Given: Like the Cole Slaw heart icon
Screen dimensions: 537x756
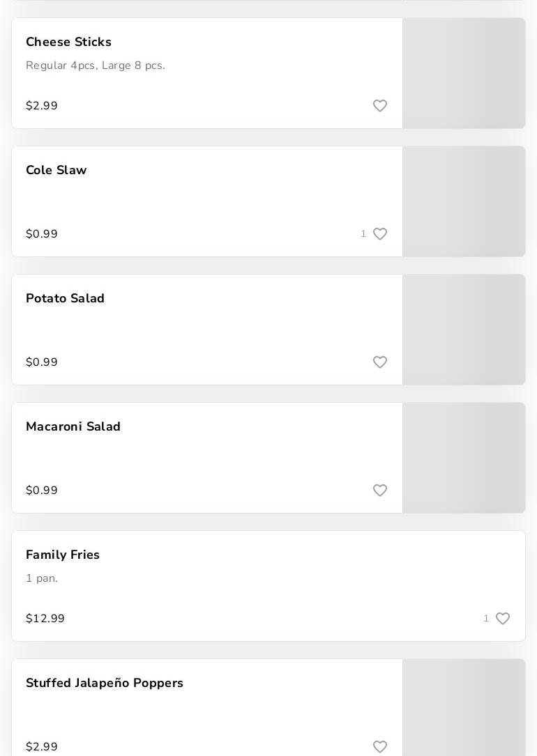Looking at the screenshot, I should pyautogui.click(x=380, y=234).
